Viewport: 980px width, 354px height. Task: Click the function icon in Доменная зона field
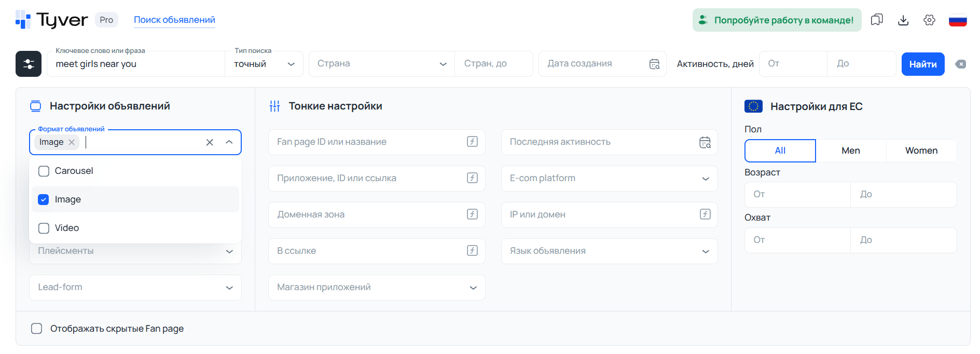472,214
